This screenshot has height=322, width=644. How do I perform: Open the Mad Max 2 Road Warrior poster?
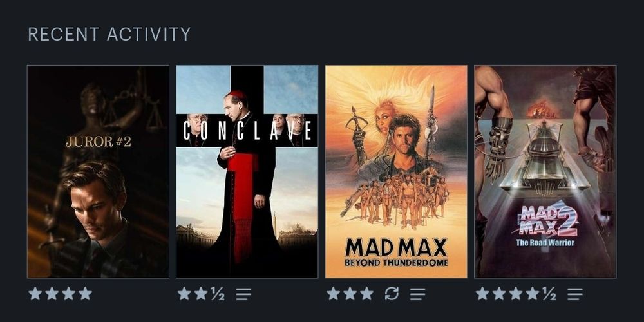[545, 172]
